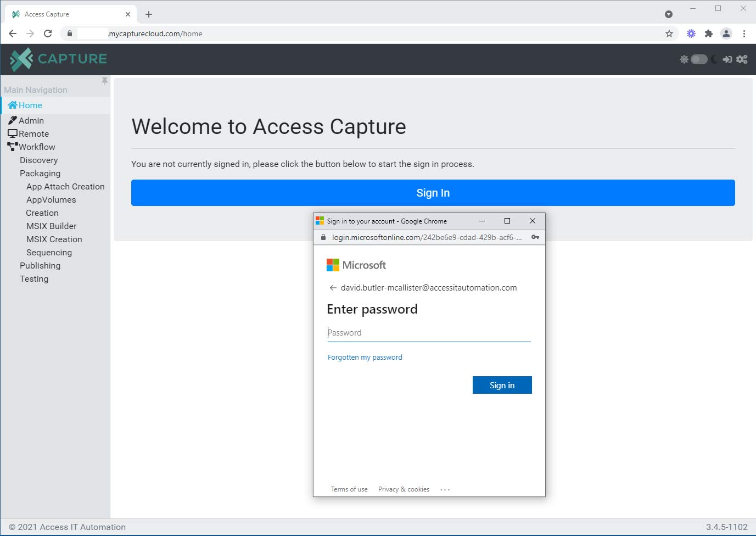Click the Capture logo in the header
The image size is (756, 536).
[x=57, y=58]
